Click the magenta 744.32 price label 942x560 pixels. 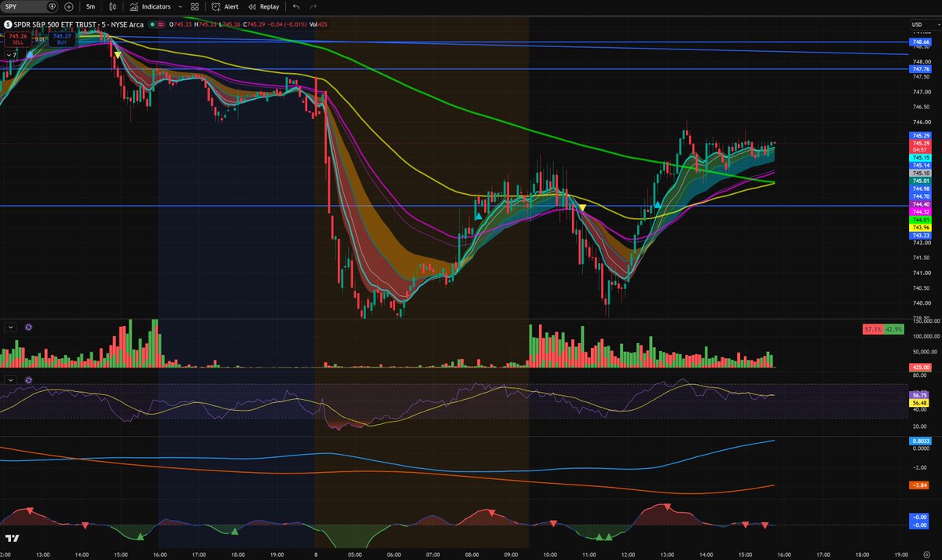(x=920, y=212)
